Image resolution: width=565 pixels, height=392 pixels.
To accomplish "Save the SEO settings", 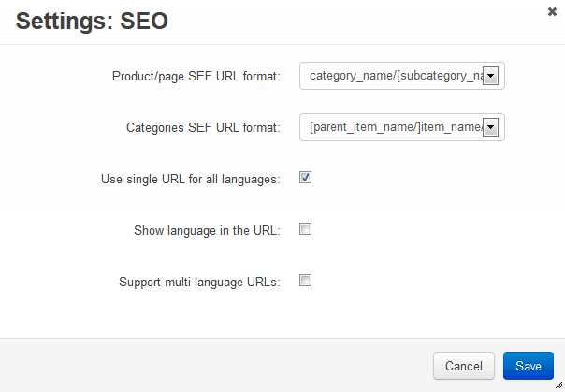I will (x=529, y=366).
